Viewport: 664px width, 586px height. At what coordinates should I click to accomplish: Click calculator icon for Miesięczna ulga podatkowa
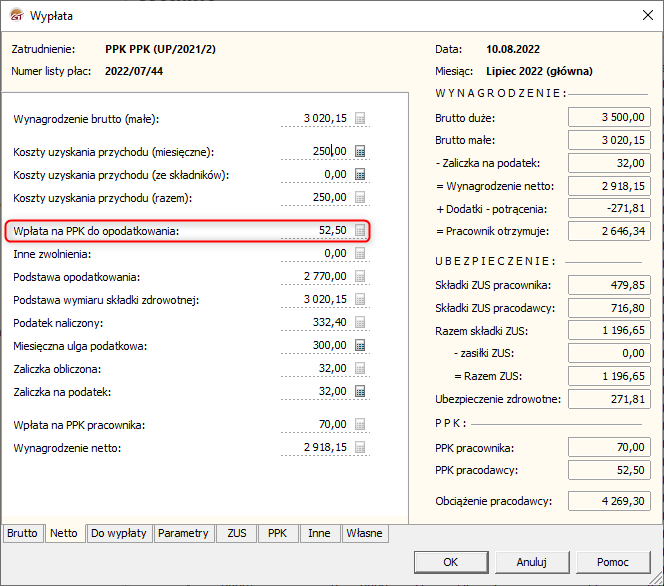[360, 346]
